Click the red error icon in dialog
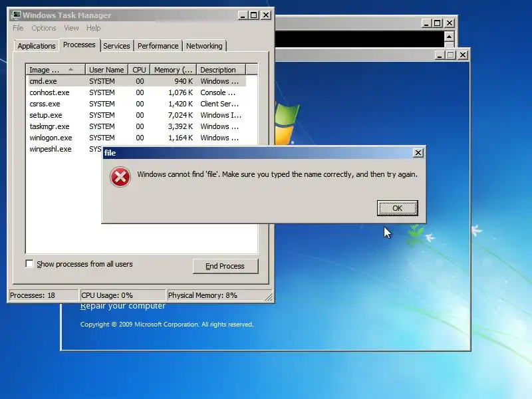The height and width of the screenshot is (399, 532). 120,177
